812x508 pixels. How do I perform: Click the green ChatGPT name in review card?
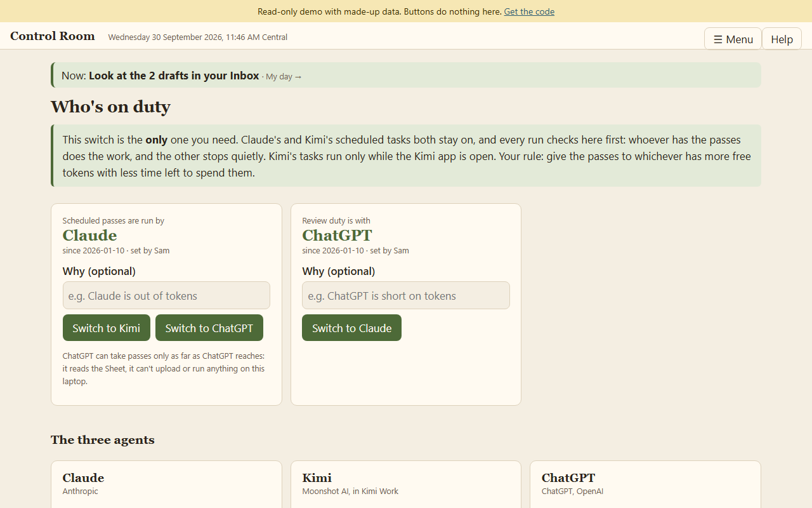coord(337,235)
